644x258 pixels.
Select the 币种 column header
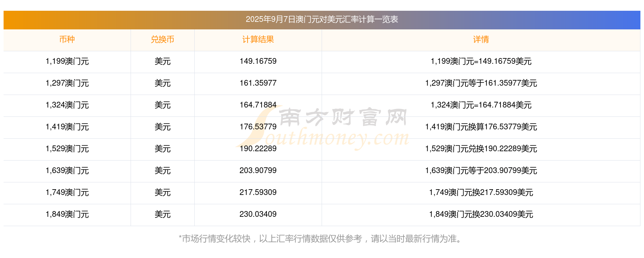click(x=67, y=39)
